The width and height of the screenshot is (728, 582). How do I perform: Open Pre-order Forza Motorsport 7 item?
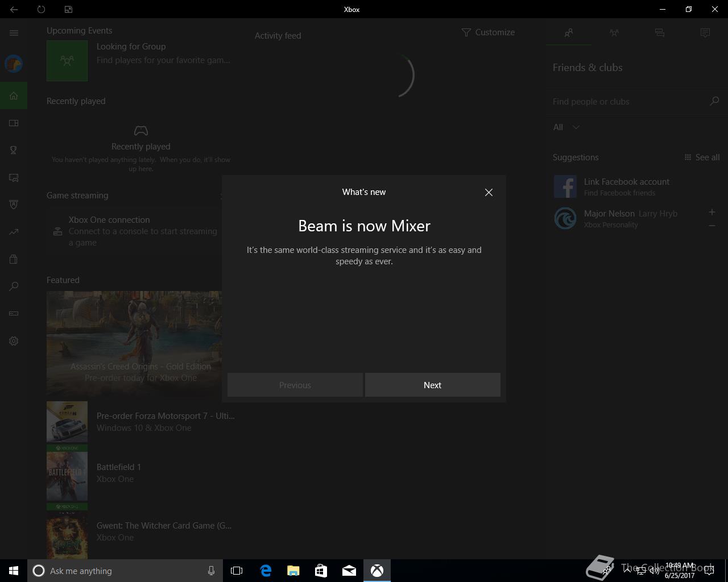pos(141,422)
